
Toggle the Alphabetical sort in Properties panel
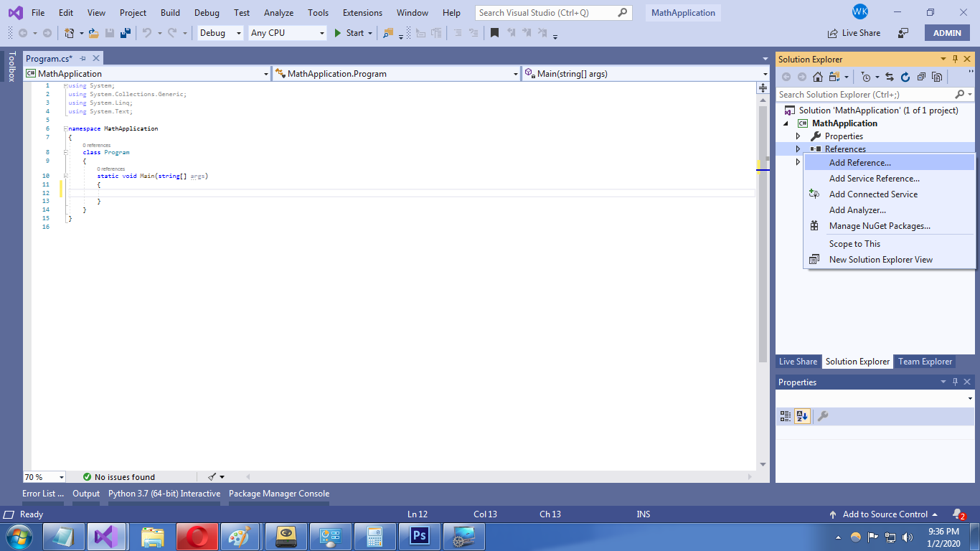802,416
